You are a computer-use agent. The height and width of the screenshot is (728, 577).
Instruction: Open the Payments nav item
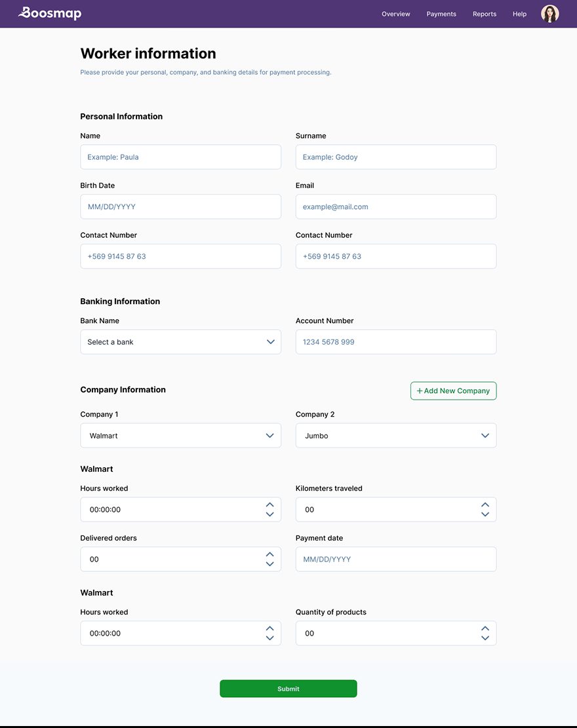(x=441, y=14)
